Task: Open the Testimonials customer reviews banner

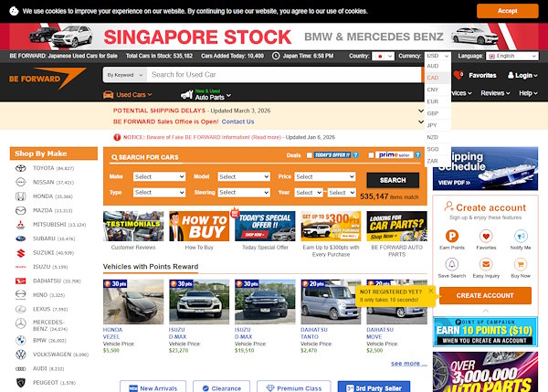Action: click(x=133, y=227)
